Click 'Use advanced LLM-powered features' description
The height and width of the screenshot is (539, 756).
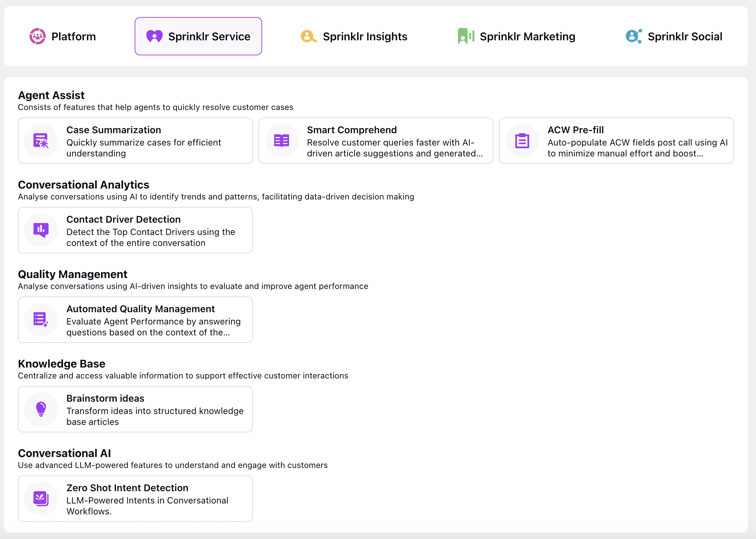(x=173, y=465)
